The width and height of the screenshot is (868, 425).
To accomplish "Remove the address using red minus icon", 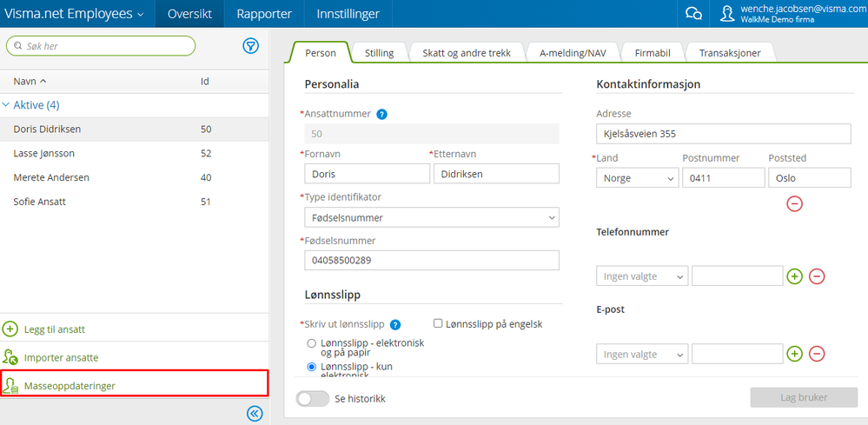I will [794, 203].
